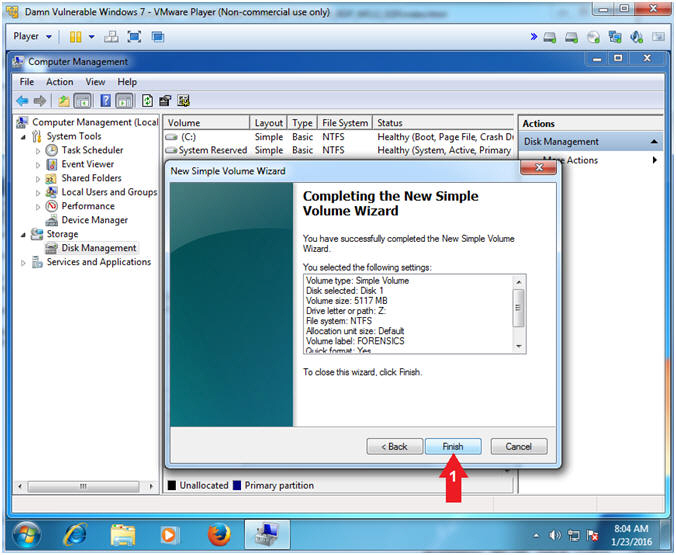Screen dimensions: 676x555
Task: Click the wizard settings list scrollbar thumb
Action: [x=519, y=307]
